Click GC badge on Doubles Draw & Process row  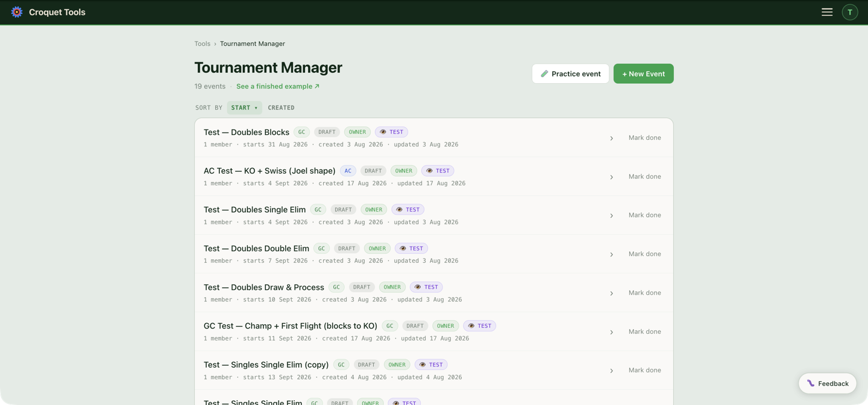click(336, 287)
